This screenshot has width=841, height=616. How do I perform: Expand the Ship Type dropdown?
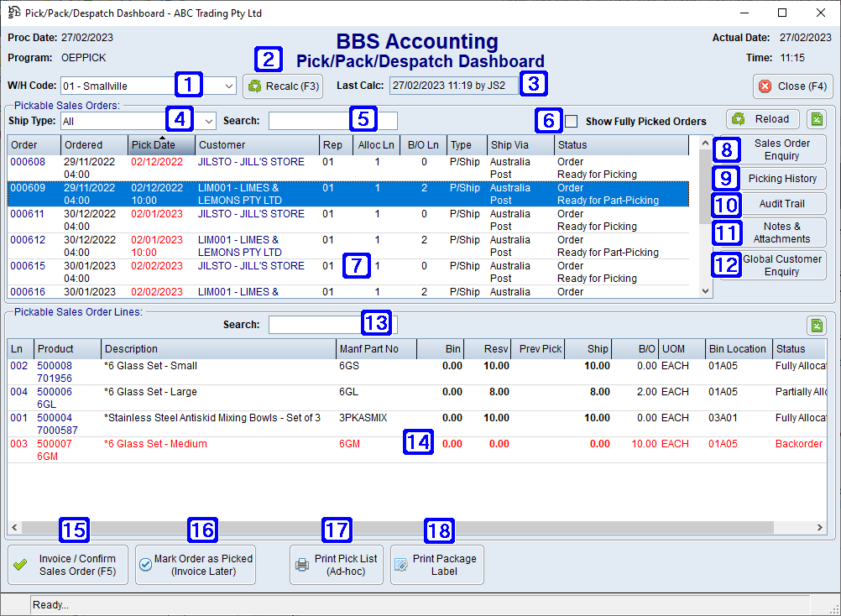tap(207, 120)
